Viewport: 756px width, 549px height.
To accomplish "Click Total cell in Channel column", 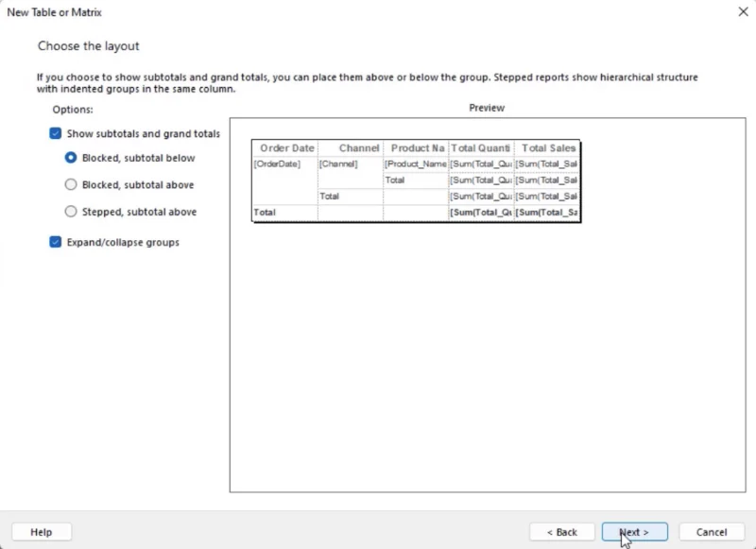I will coord(351,197).
